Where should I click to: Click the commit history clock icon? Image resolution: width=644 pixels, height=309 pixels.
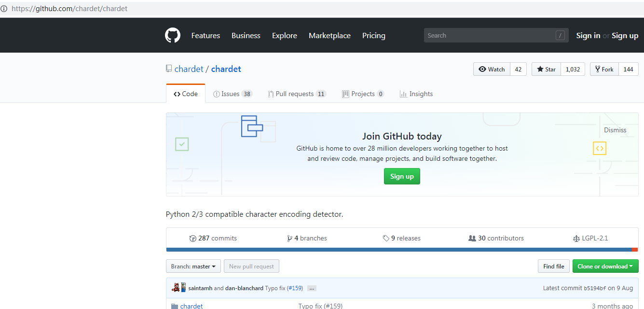(193, 239)
